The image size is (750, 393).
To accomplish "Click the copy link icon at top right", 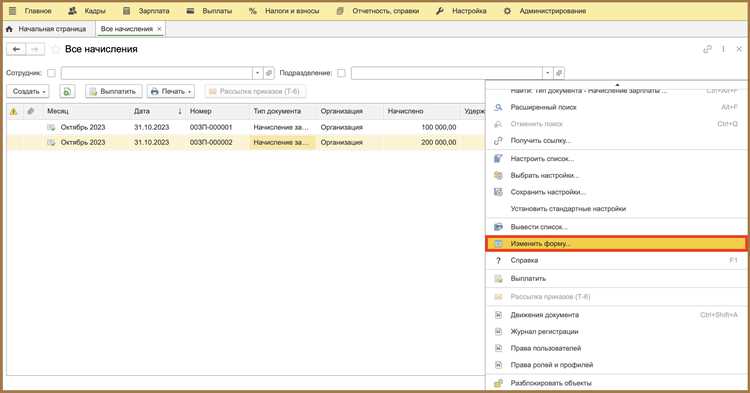I will click(x=707, y=49).
